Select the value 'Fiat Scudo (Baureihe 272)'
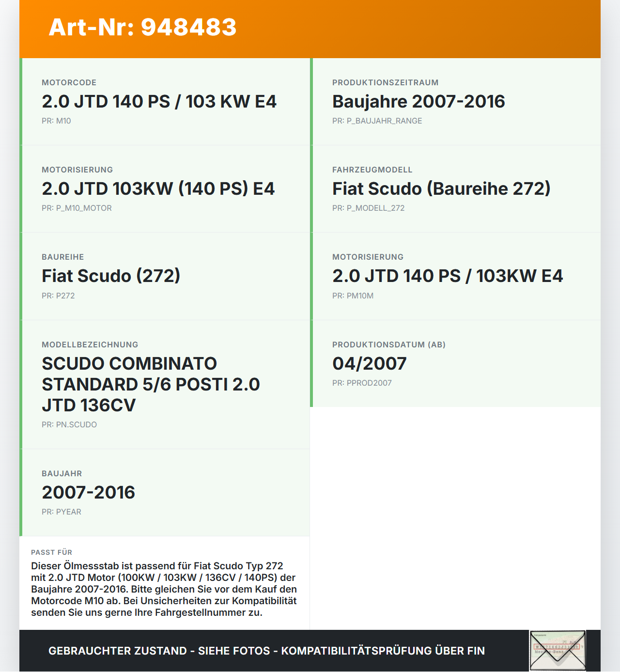The image size is (620, 672). tap(441, 189)
